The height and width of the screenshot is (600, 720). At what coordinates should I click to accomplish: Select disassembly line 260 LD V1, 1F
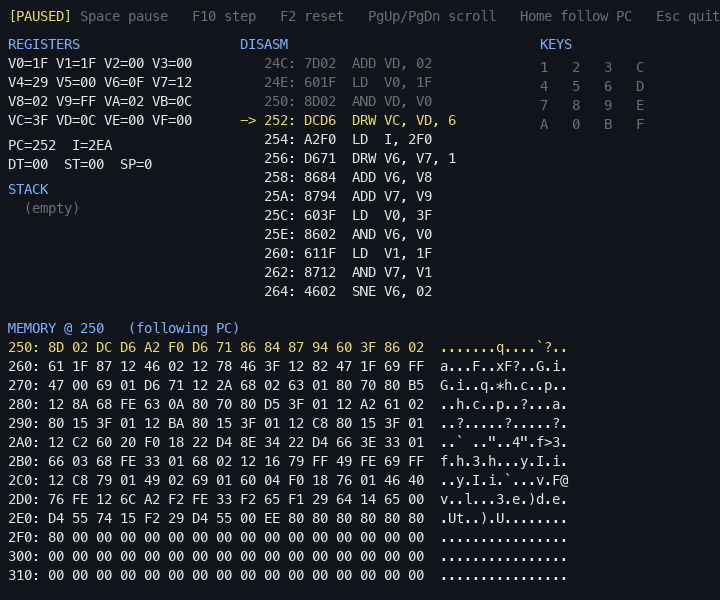pyautogui.click(x=348, y=253)
